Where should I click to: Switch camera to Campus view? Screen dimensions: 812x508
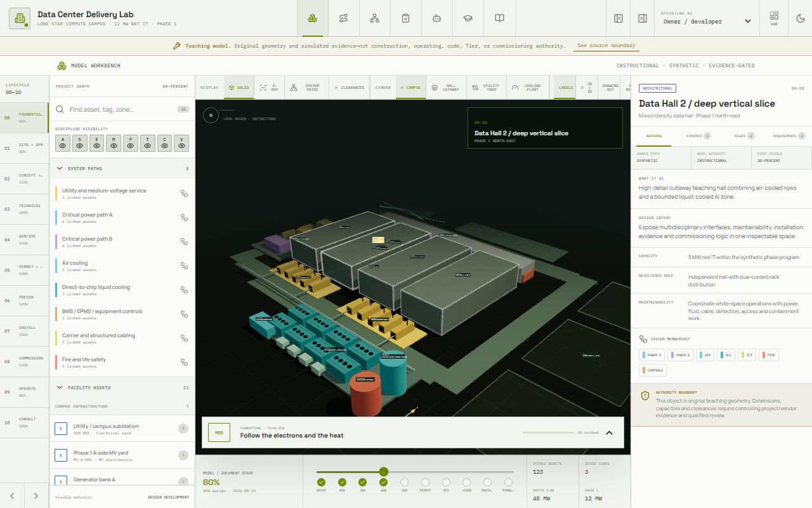pyautogui.click(x=410, y=88)
